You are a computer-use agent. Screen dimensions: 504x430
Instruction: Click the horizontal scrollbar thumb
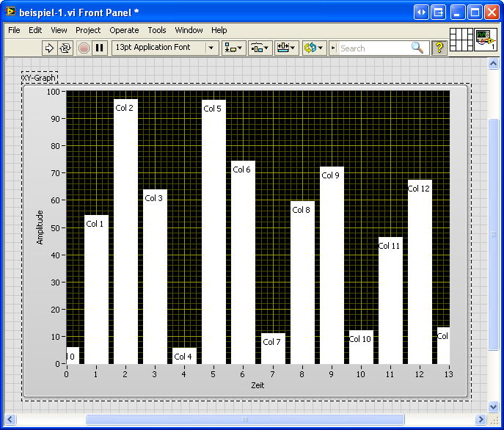click(x=245, y=419)
